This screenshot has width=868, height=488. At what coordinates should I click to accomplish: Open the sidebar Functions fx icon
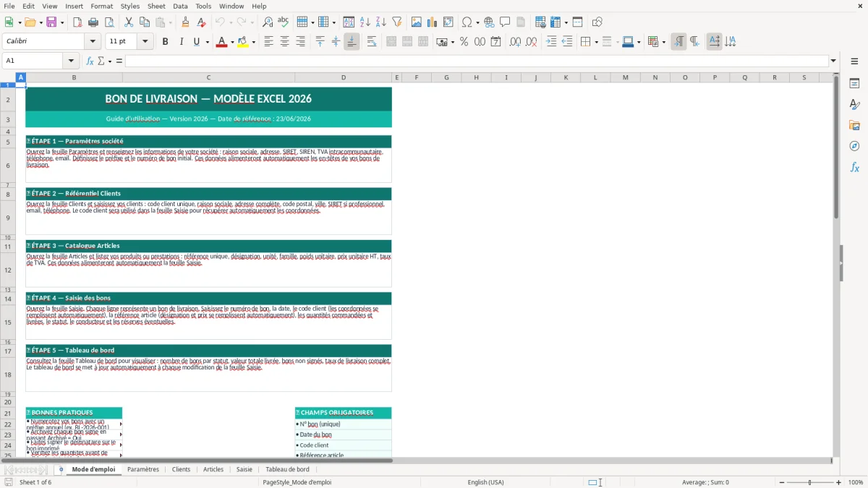point(854,167)
